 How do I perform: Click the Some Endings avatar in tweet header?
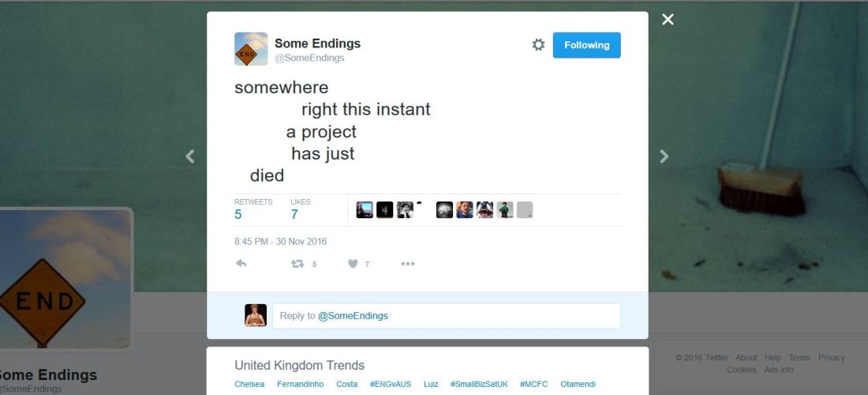click(251, 49)
